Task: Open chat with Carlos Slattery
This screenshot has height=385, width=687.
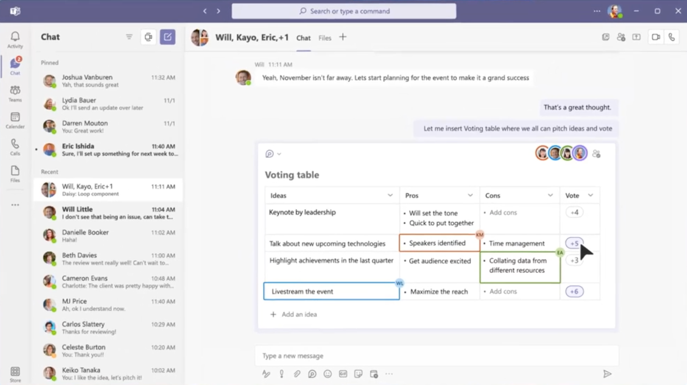Action: pyautogui.click(x=108, y=328)
